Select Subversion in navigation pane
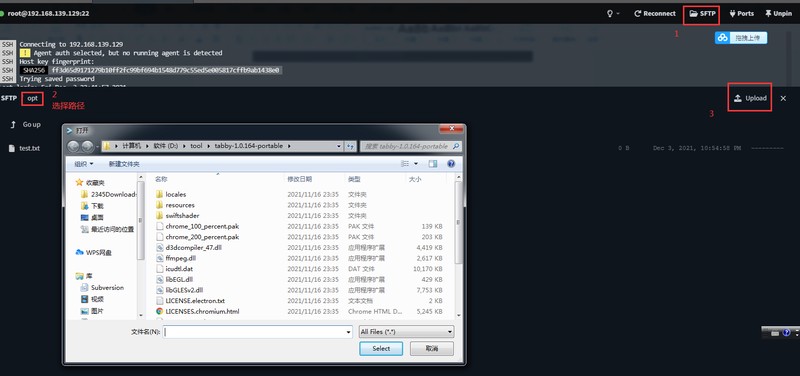Viewport: 800px width, 376px height. pyautogui.click(x=102, y=287)
